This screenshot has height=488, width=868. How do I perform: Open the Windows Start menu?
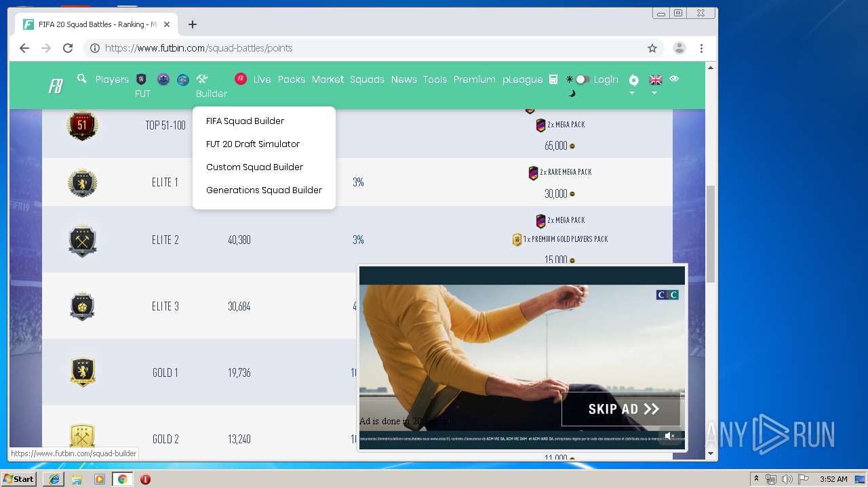[x=19, y=479]
